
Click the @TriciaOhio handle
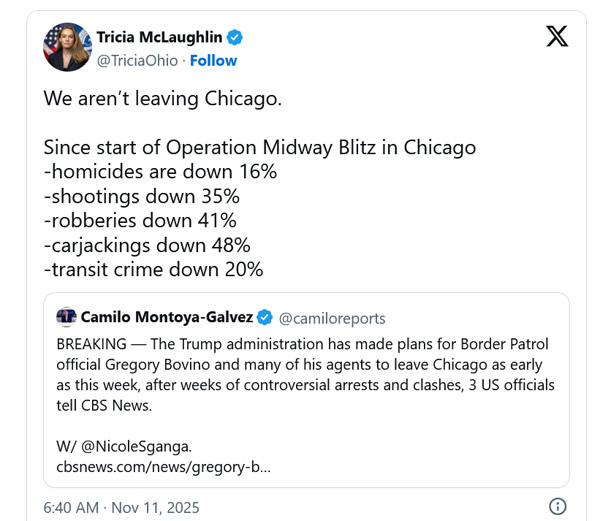pos(135,59)
